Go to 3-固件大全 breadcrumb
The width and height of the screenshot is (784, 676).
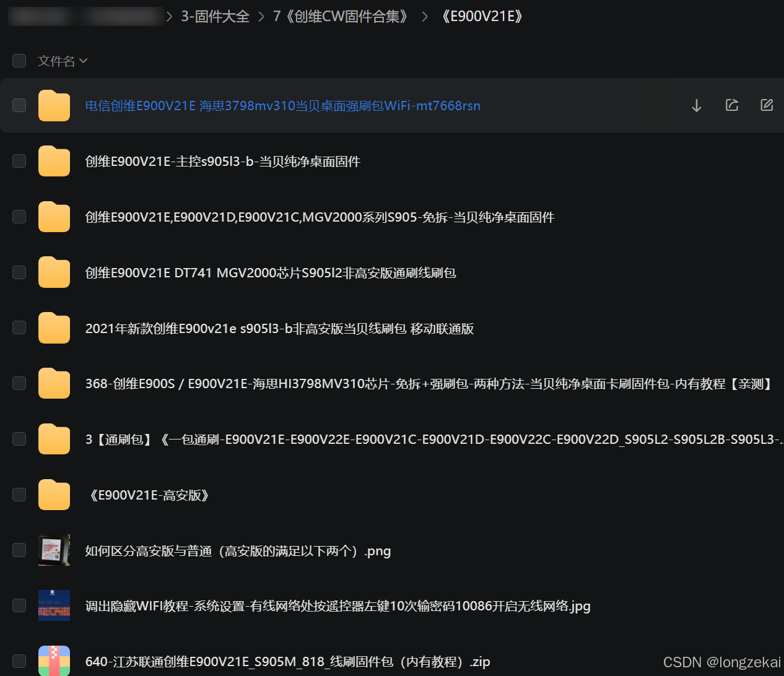(x=215, y=17)
